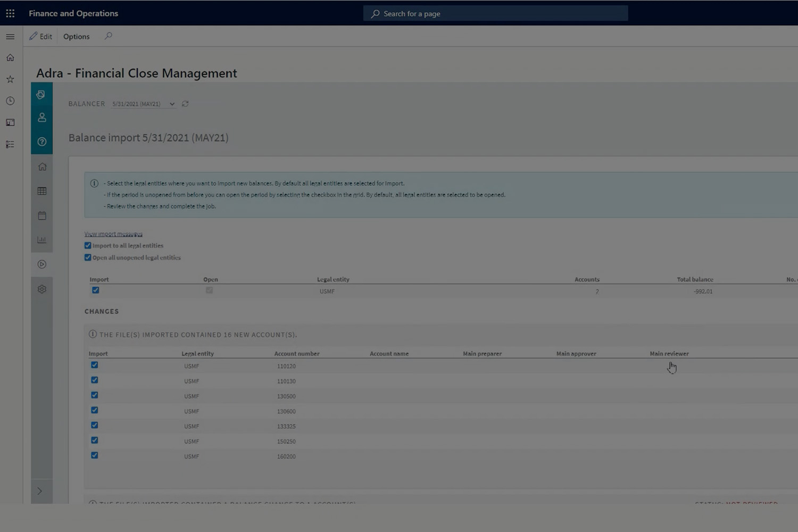798x532 pixels.
Task: Open Adra settings gear icon
Action: 42,289
